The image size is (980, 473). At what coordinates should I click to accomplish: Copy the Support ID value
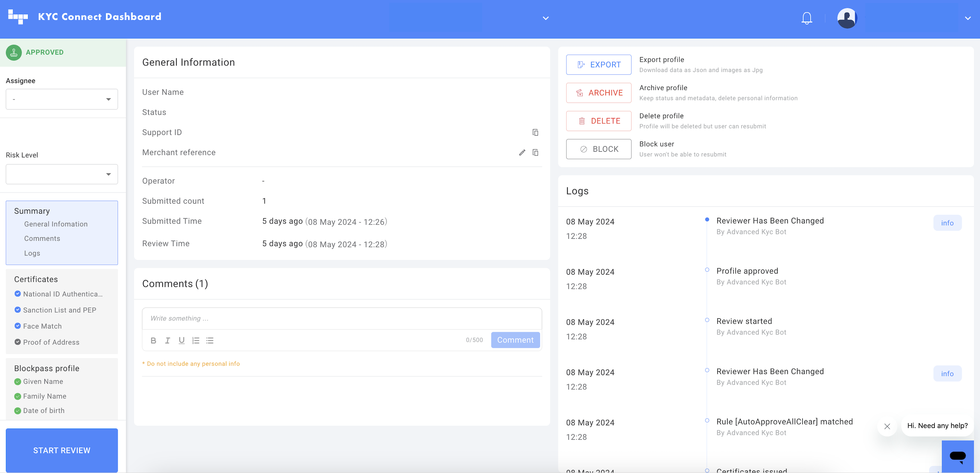point(535,132)
